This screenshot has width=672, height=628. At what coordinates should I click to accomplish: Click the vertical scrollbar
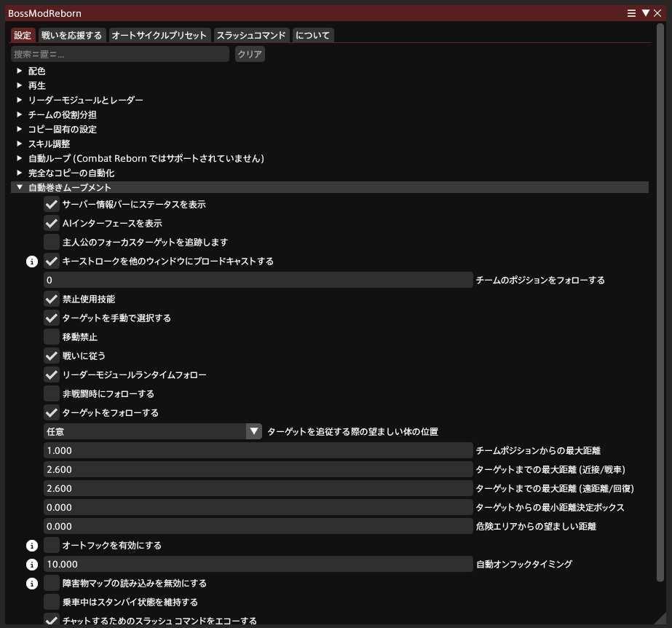pyautogui.click(x=660, y=302)
